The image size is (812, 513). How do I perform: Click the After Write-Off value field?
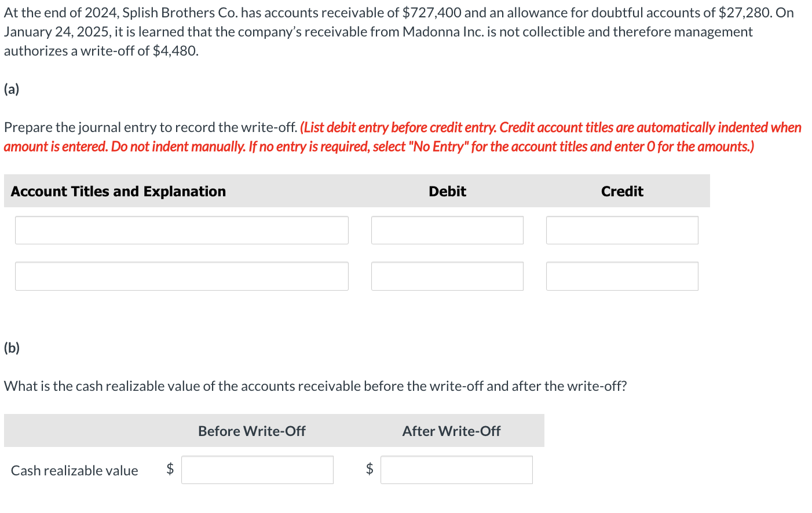tap(456, 470)
